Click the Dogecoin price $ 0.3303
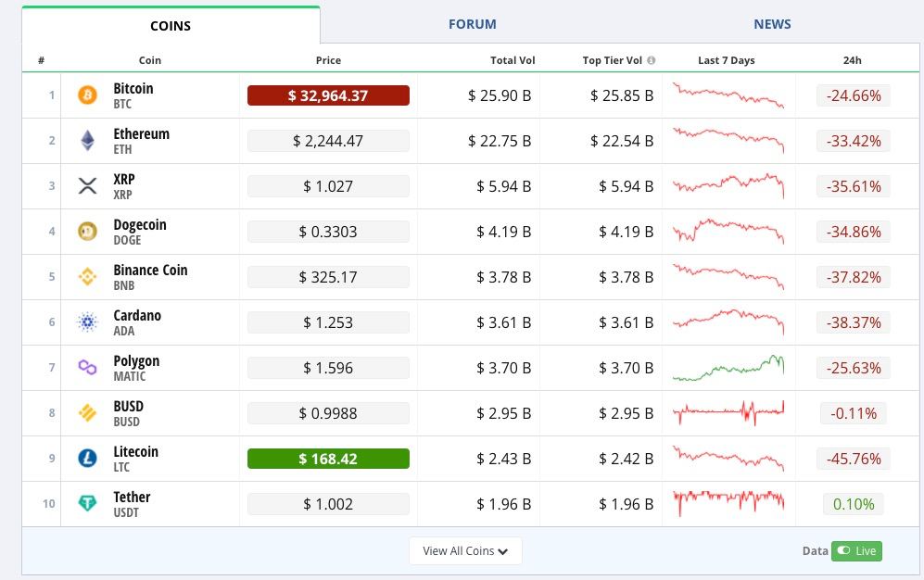 [328, 232]
